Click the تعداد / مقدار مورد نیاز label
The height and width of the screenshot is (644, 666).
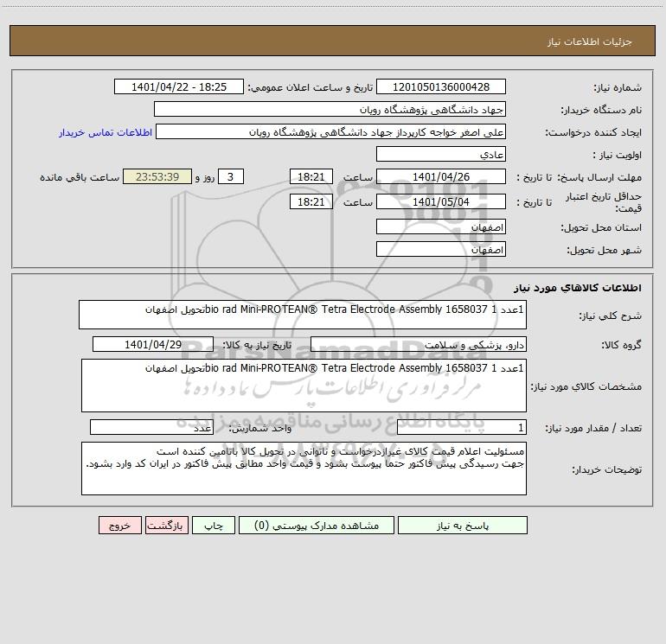(x=593, y=429)
